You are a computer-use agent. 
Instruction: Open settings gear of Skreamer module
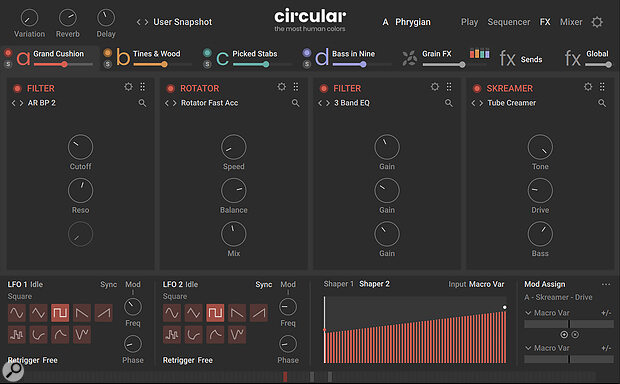(588, 87)
